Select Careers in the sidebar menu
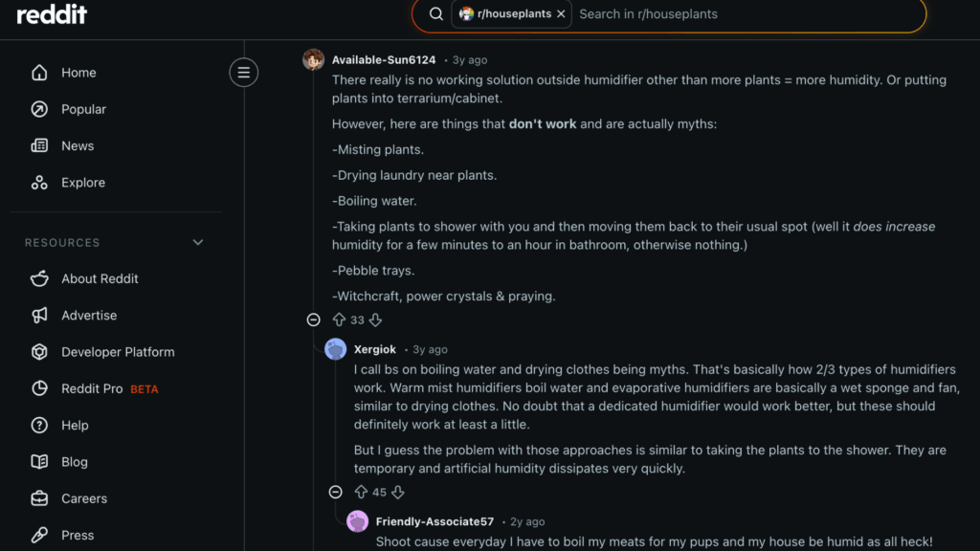This screenshot has width=980, height=551. 39,498
